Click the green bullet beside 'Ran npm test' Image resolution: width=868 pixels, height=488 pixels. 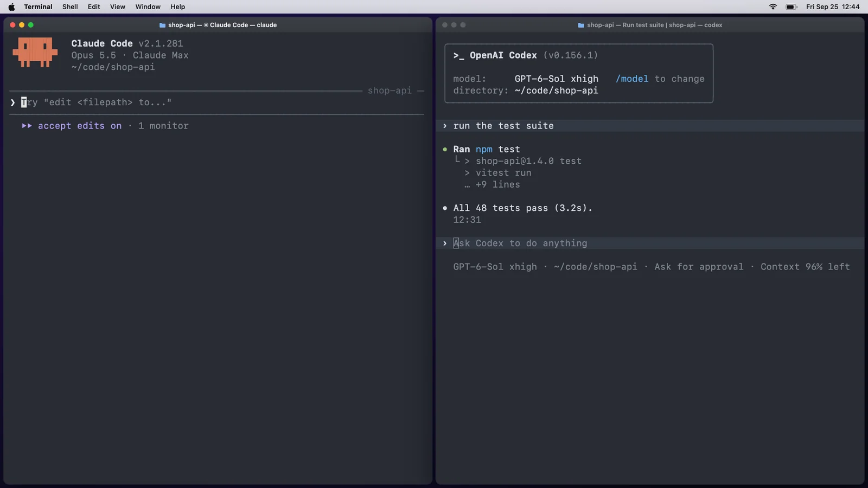click(445, 149)
